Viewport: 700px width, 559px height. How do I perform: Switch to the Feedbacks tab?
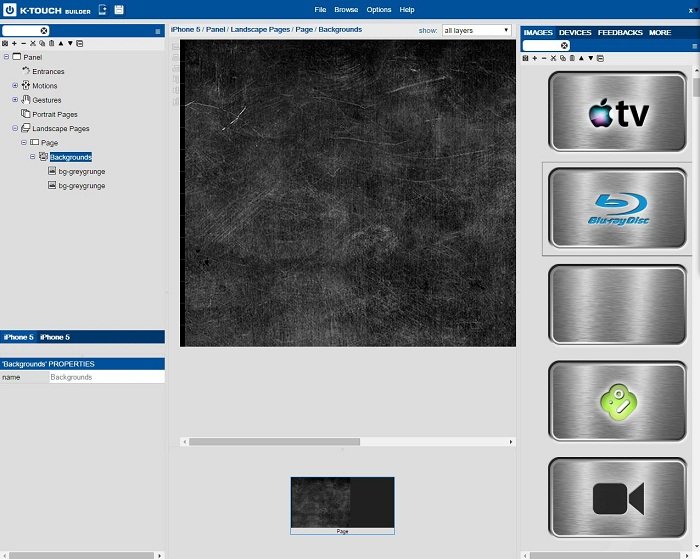click(x=620, y=33)
